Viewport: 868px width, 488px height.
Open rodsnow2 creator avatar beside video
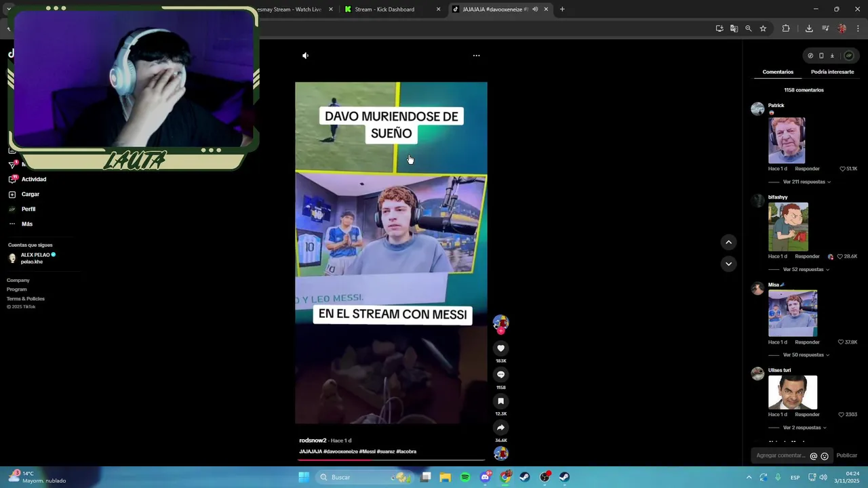click(500, 323)
